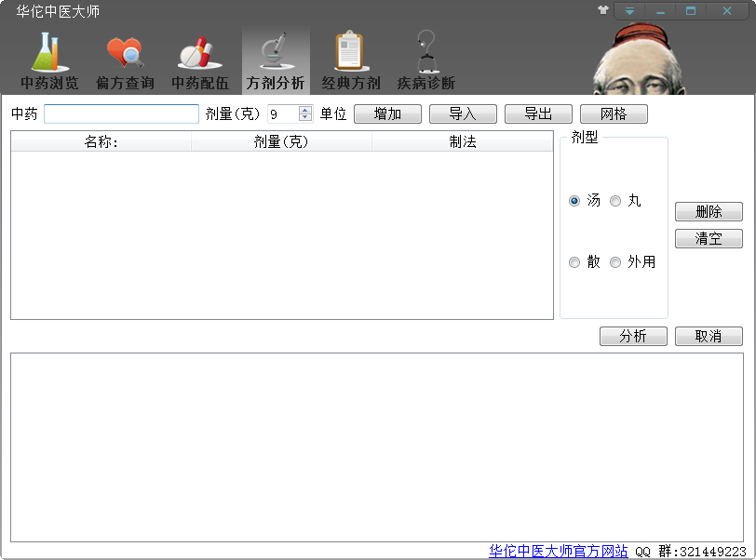Viewport: 756px width, 560px height.
Task: Click the 清空 button
Action: point(709,238)
